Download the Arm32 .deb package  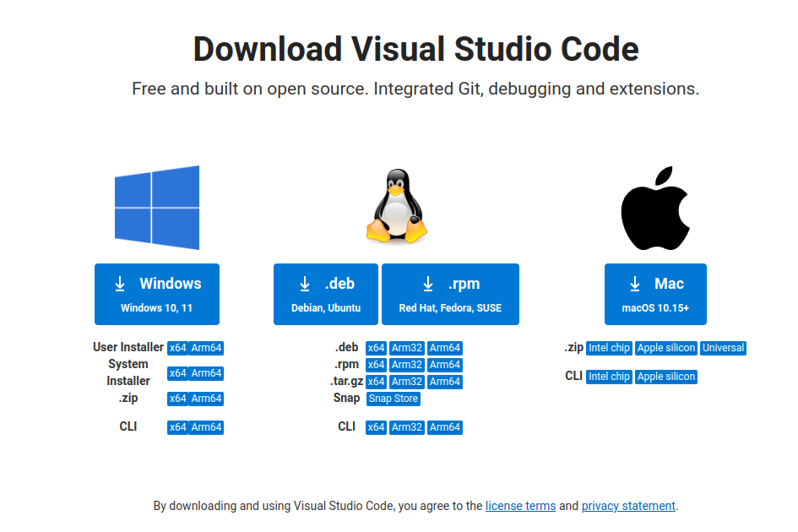[406, 347]
